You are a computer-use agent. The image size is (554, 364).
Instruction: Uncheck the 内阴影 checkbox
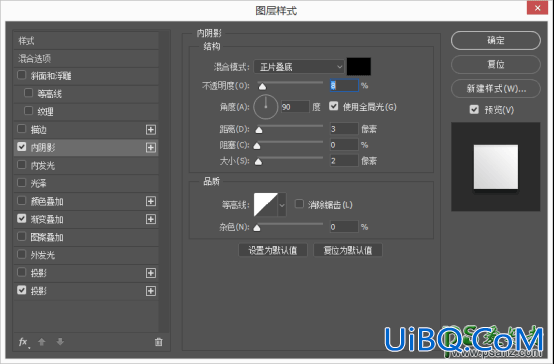[x=22, y=147]
